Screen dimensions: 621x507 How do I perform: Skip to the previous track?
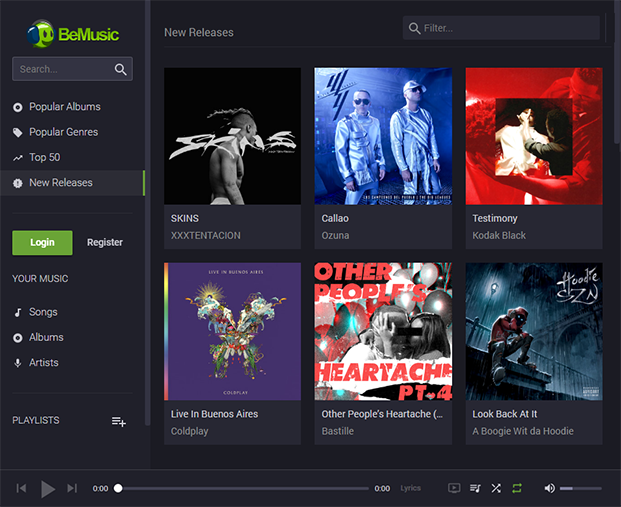click(x=21, y=488)
